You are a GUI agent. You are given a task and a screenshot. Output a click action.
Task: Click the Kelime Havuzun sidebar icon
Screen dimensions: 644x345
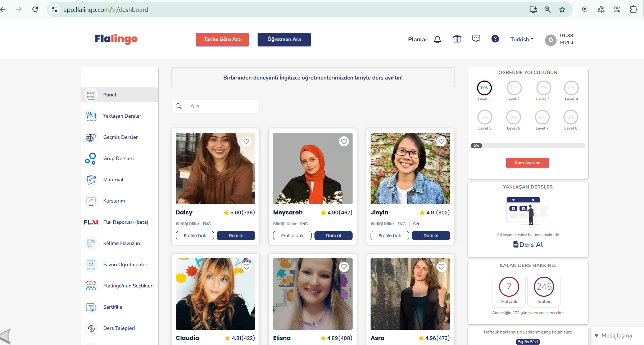pos(91,243)
